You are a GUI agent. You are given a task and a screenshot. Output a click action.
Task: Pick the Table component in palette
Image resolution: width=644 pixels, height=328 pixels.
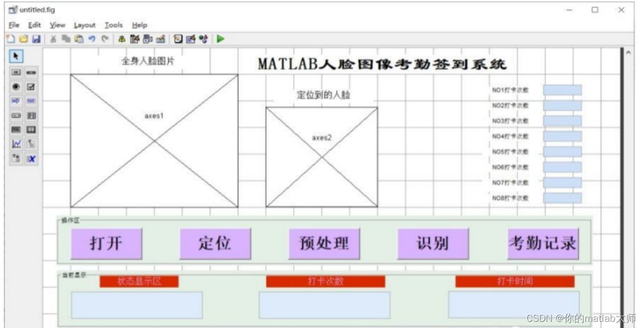[x=32, y=130]
